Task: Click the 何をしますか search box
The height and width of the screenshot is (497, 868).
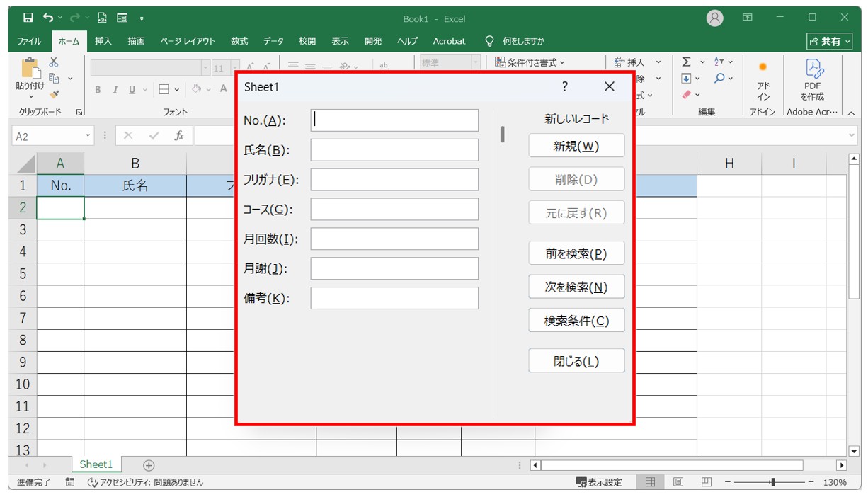Action: coord(515,41)
